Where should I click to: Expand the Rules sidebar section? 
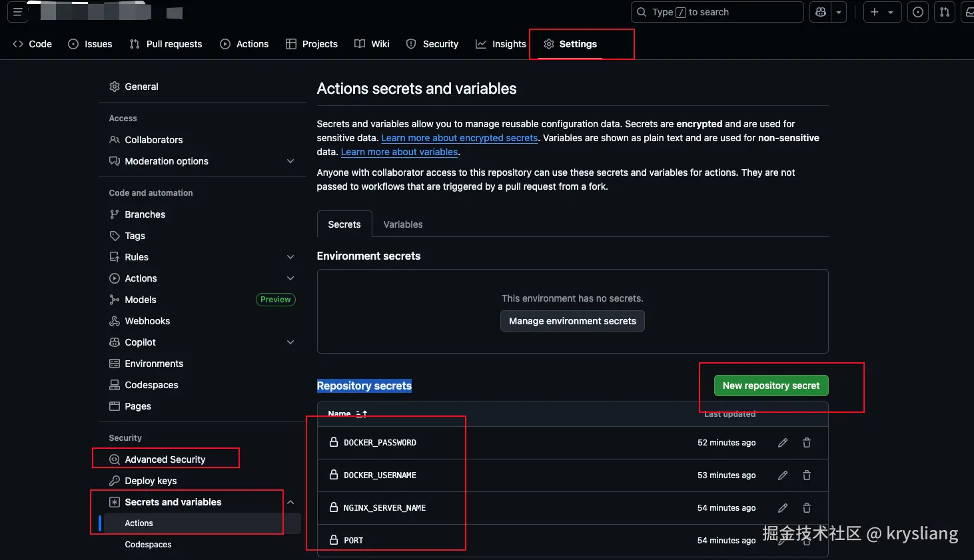click(290, 257)
